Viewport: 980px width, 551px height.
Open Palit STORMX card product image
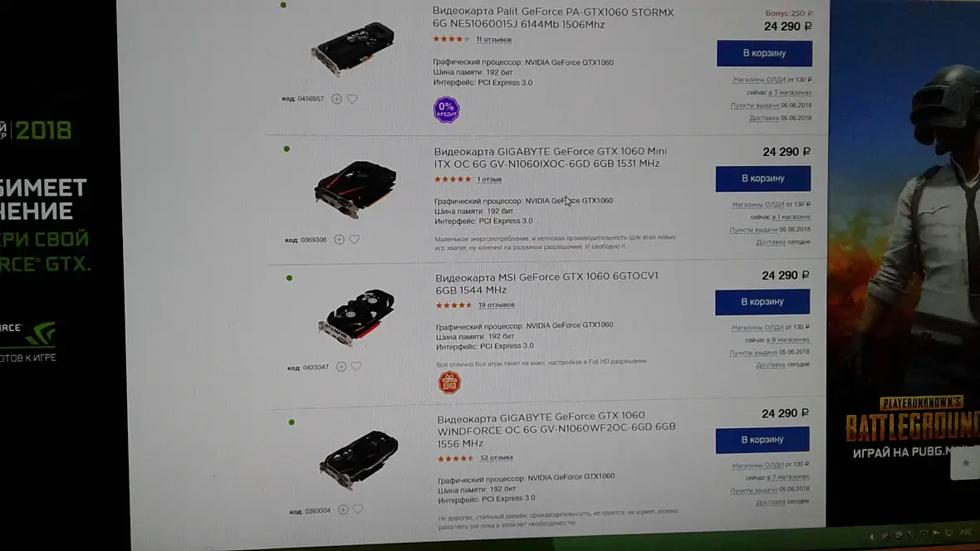pyautogui.click(x=352, y=48)
